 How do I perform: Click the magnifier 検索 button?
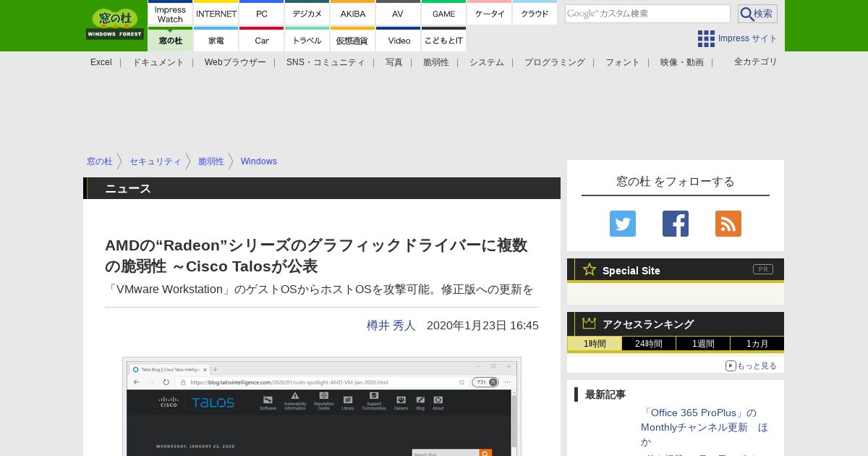click(x=757, y=14)
